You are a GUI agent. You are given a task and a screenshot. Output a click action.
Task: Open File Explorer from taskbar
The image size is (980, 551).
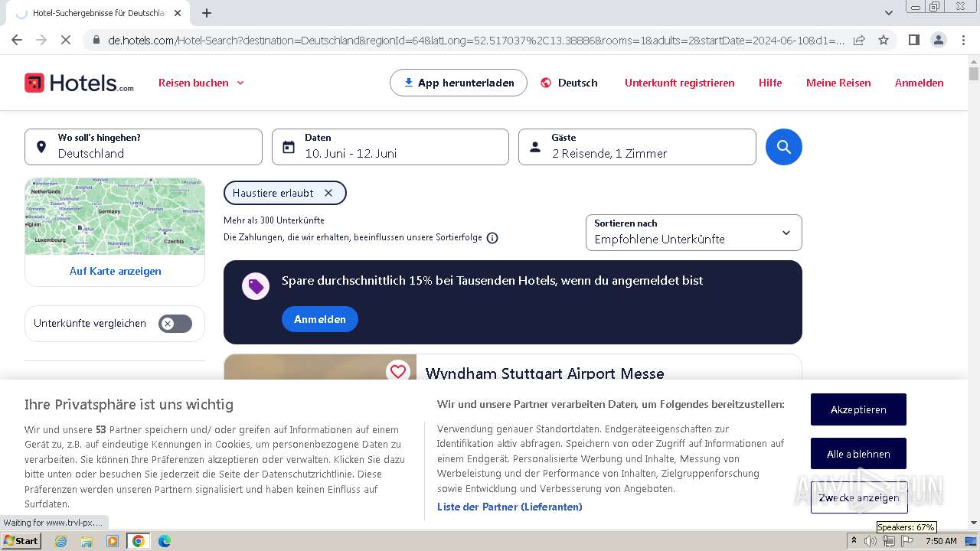[87, 541]
